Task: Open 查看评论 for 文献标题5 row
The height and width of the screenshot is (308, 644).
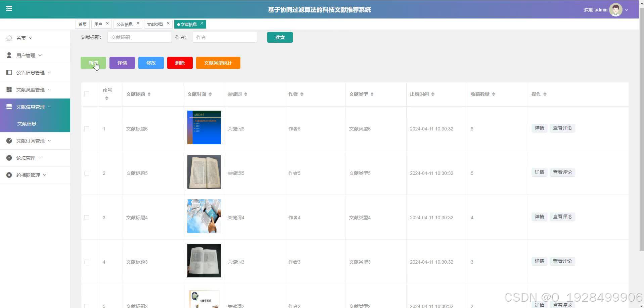Action: (x=562, y=172)
